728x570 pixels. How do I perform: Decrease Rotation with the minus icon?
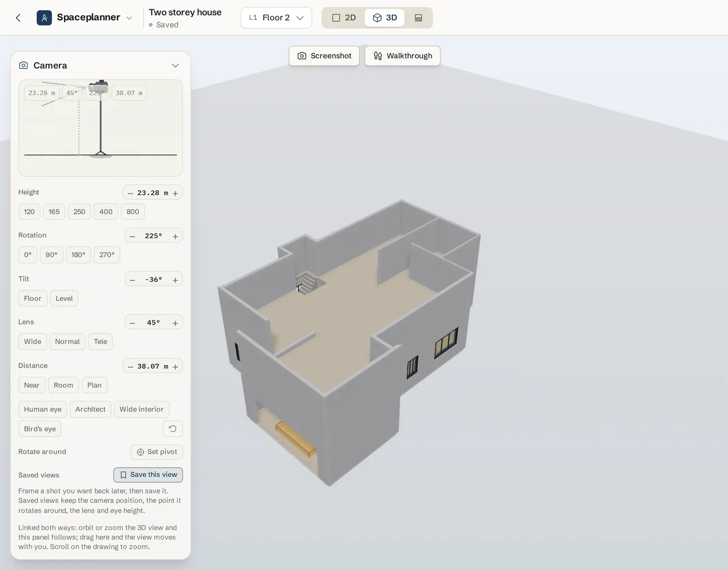(133, 236)
